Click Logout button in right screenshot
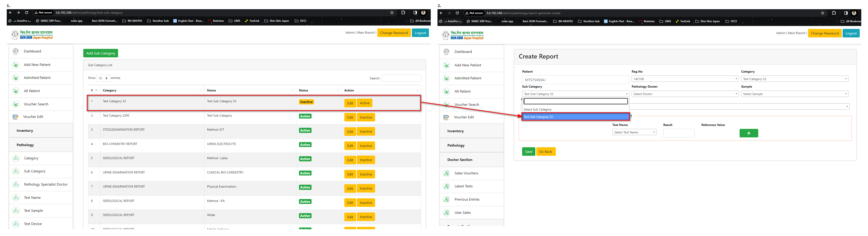Screen dimensions: 868x236 click(x=851, y=33)
